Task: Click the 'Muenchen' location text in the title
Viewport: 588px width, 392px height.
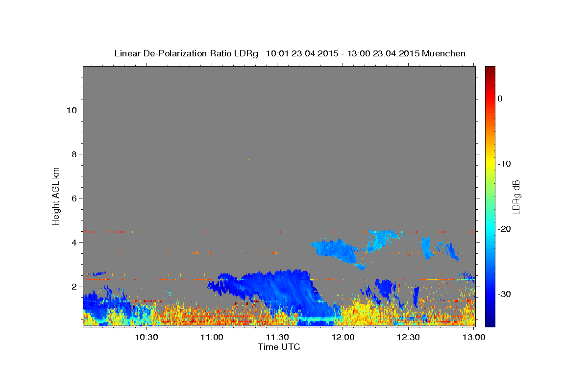Action: [444, 53]
